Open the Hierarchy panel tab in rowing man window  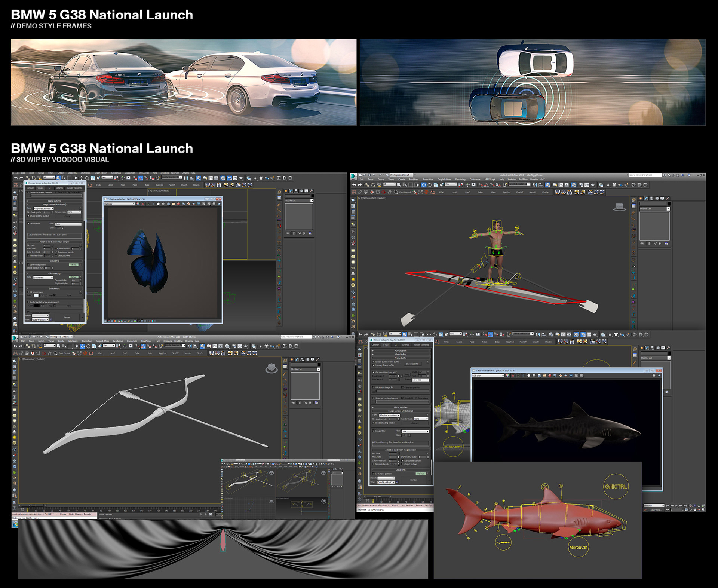pyautogui.click(x=651, y=199)
